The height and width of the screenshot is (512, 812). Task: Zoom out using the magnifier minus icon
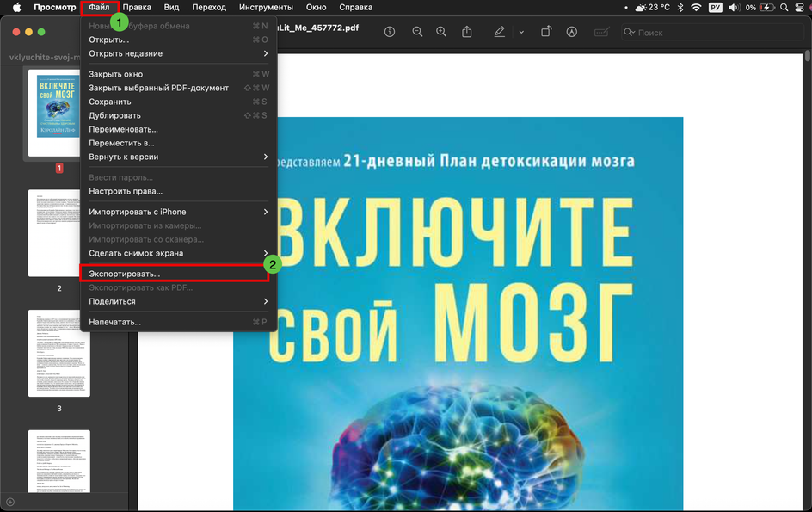click(x=417, y=32)
